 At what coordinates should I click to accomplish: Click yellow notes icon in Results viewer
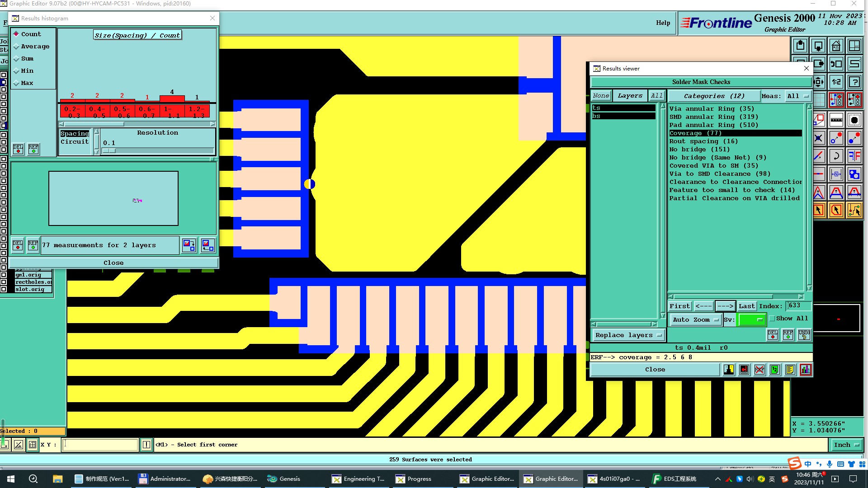point(790,370)
